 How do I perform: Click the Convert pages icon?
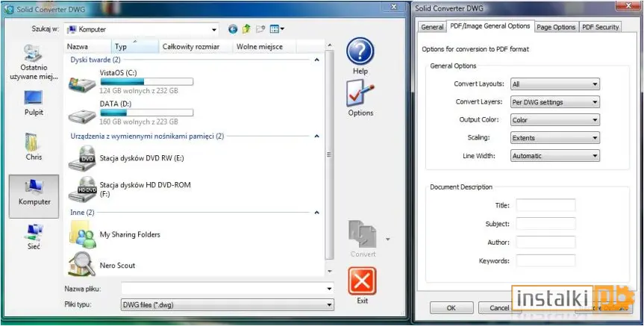coord(362,234)
